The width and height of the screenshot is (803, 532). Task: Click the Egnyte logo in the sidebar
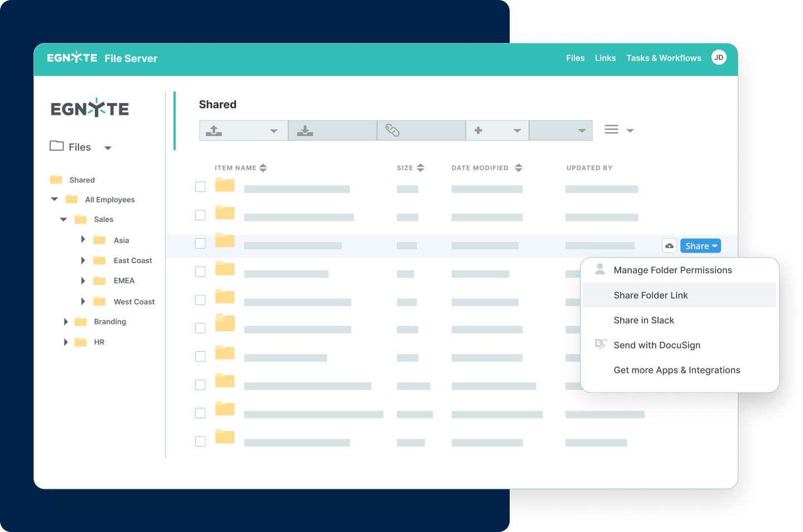90,108
